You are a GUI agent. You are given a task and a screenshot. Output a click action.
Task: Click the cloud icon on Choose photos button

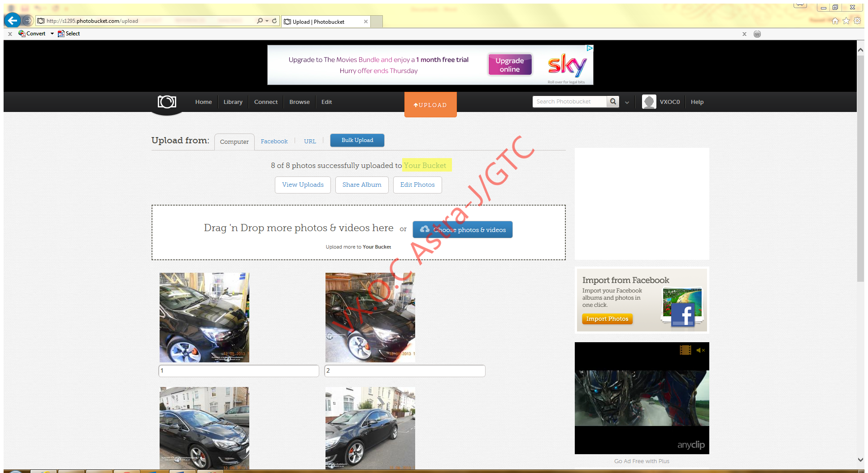pyautogui.click(x=425, y=229)
